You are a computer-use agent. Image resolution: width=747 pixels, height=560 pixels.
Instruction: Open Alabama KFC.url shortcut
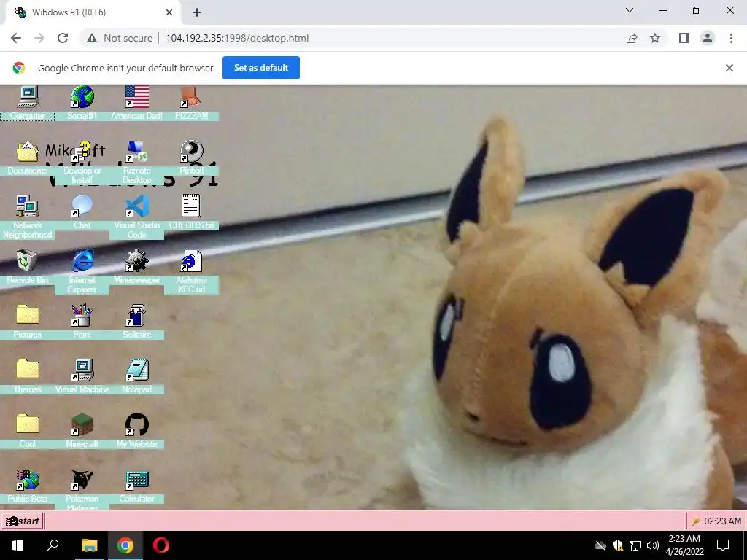[x=191, y=261]
